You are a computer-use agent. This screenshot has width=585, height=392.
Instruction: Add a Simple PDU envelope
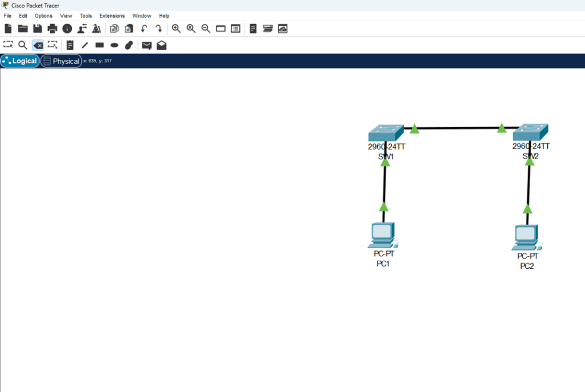click(147, 45)
